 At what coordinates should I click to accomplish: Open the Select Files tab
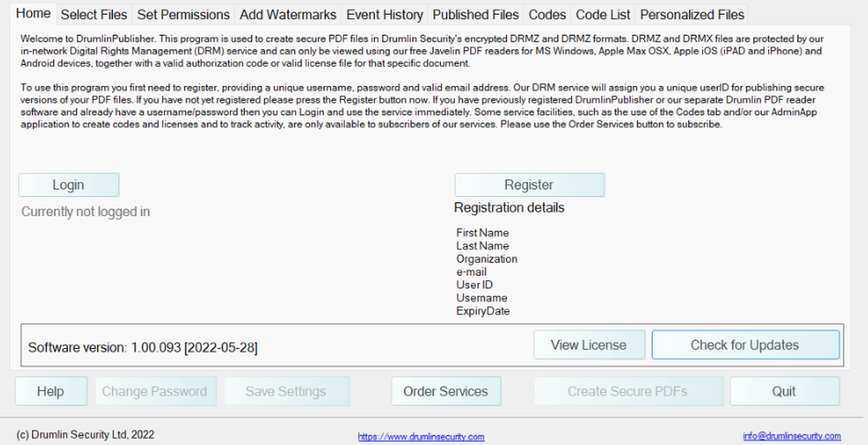click(94, 15)
